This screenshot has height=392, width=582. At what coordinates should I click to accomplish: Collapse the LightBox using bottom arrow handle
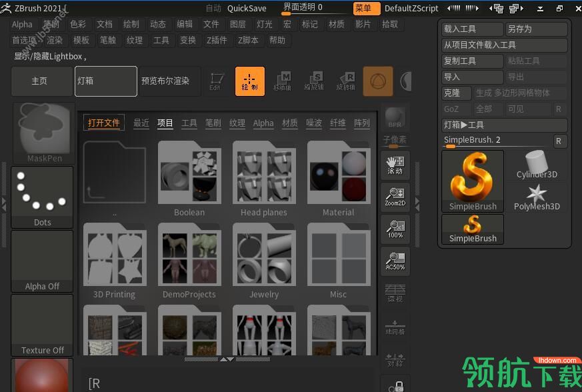227,359
